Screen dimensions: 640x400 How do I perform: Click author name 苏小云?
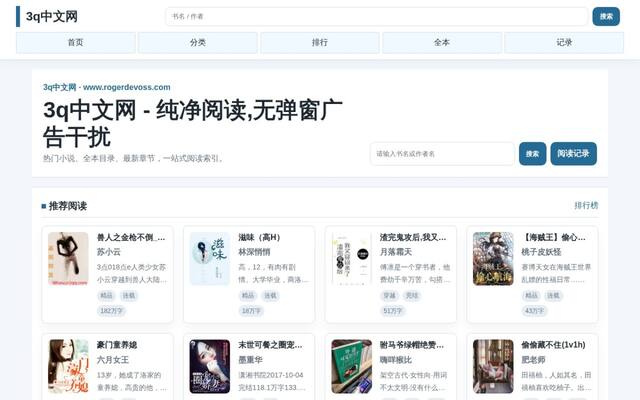[109, 252]
